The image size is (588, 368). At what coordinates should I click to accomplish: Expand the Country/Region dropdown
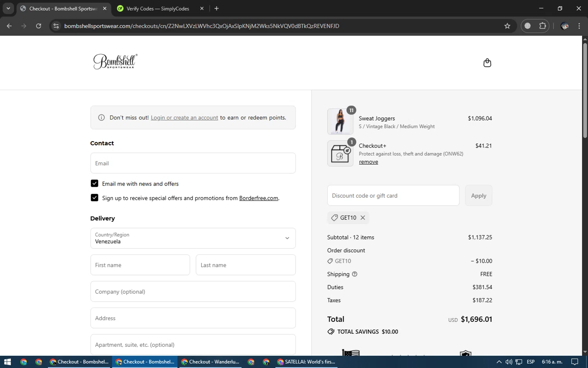(193, 238)
